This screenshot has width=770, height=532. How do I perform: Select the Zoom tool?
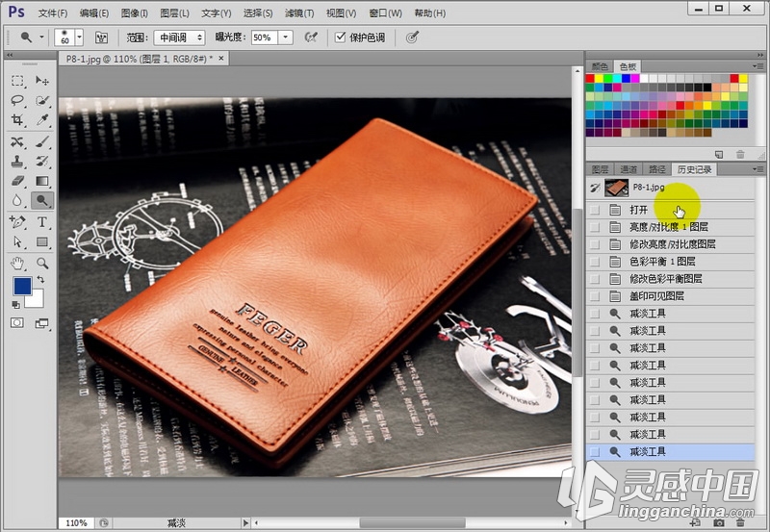pyautogui.click(x=42, y=264)
